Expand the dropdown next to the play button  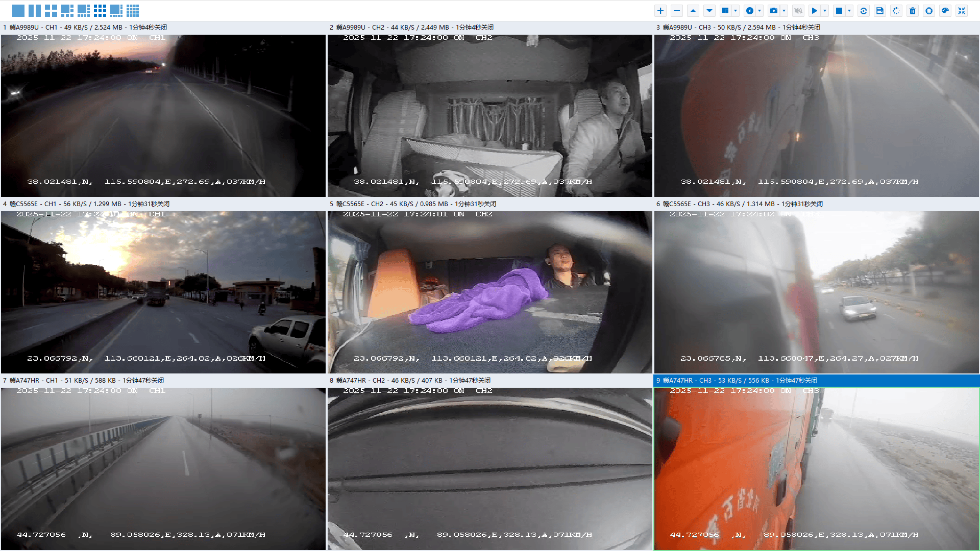825,11
